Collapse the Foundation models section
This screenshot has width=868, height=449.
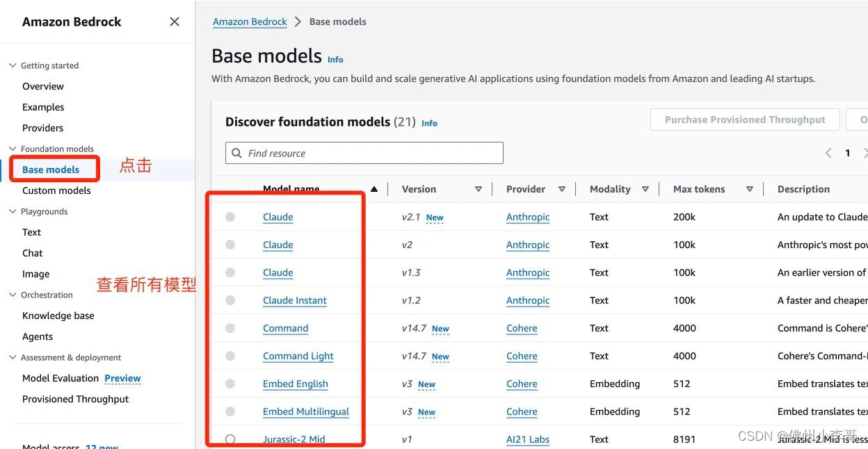(x=13, y=149)
